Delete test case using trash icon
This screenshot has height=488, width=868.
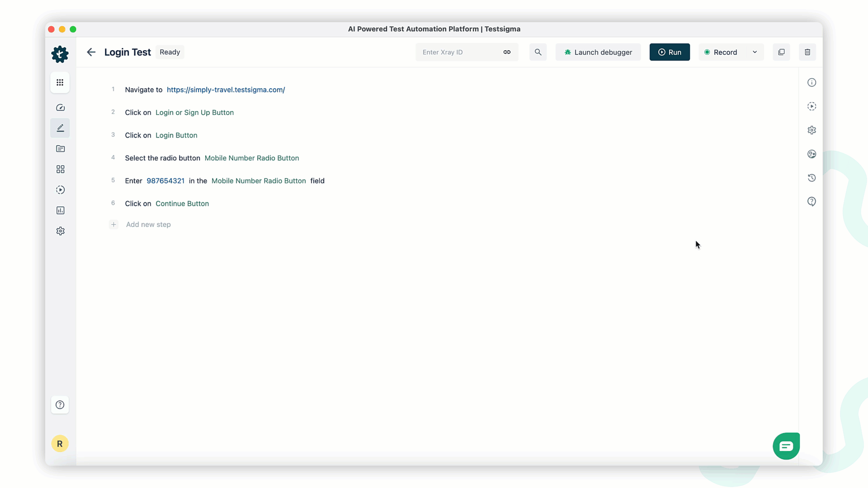[807, 52]
